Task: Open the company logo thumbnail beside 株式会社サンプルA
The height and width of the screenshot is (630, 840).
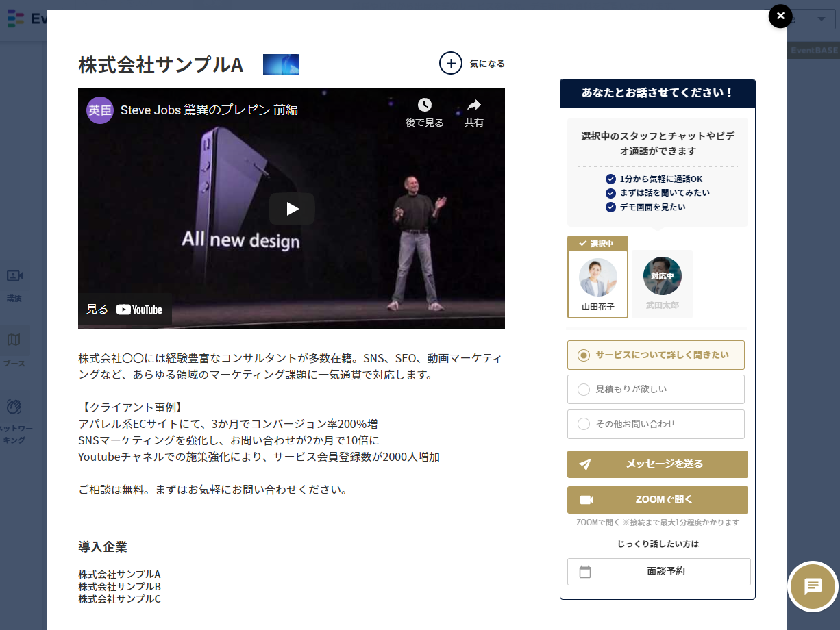Action: click(x=281, y=64)
